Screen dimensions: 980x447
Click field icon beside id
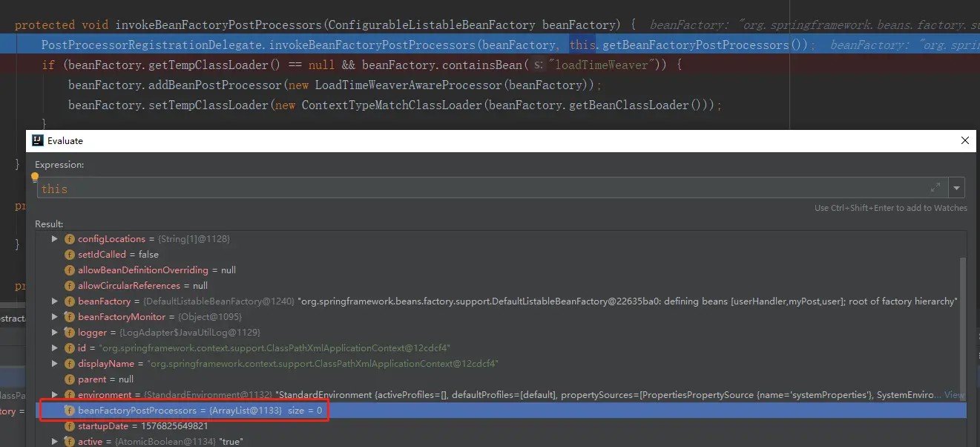point(70,348)
